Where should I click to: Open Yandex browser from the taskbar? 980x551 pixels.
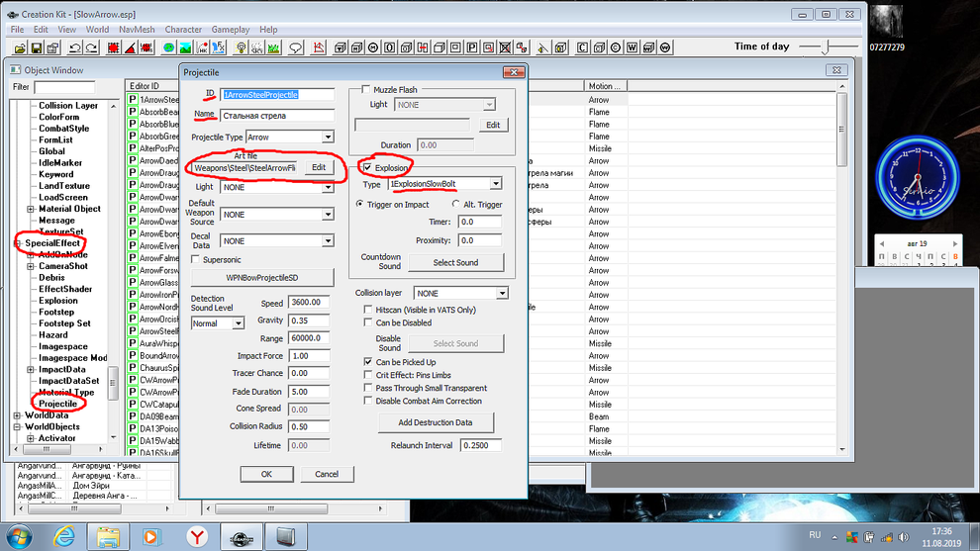198,535
